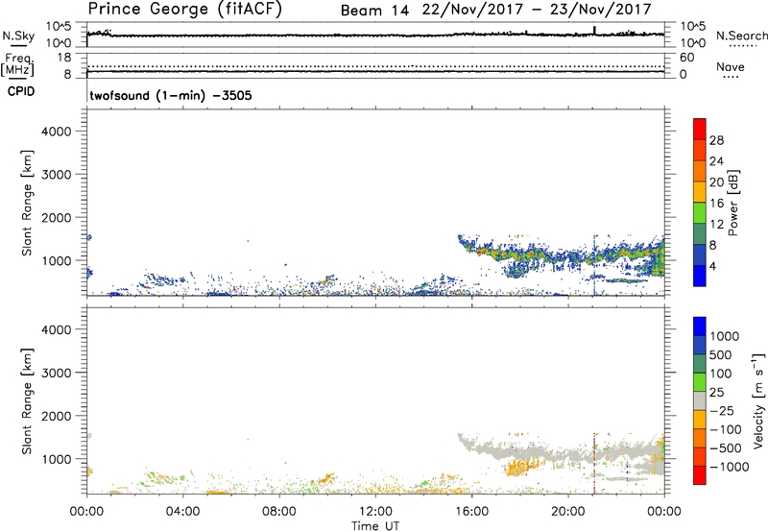Click the Slant Range label of velocity panel

click(x=27, y=401)
